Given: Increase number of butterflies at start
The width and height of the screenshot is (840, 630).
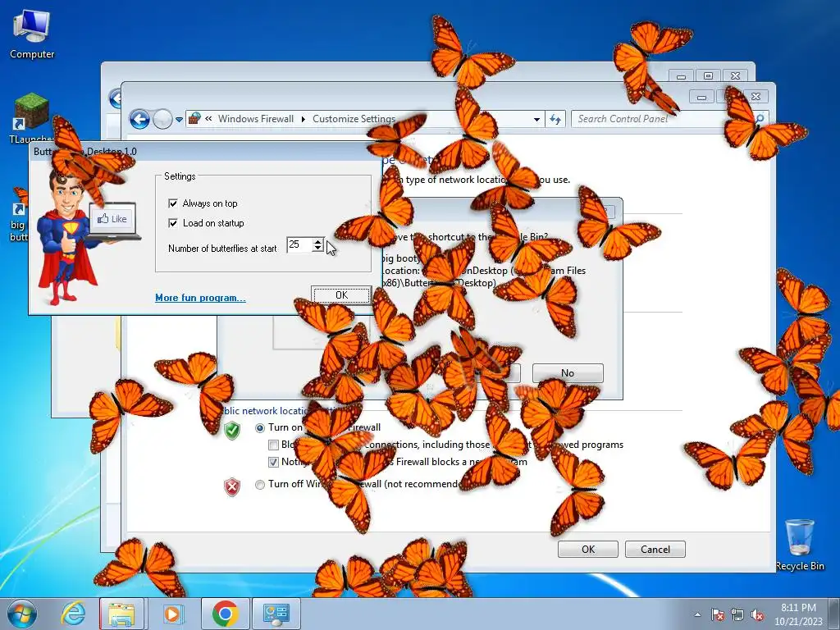Looking at the screenshot, I should coord(318,242).
